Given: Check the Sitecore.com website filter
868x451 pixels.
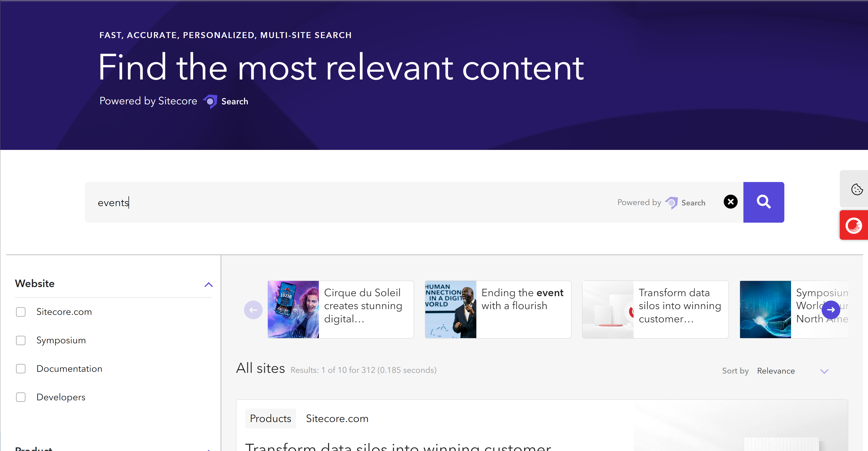Looking at the screenshot, I should pyautogui.click(x=21, y=312).
